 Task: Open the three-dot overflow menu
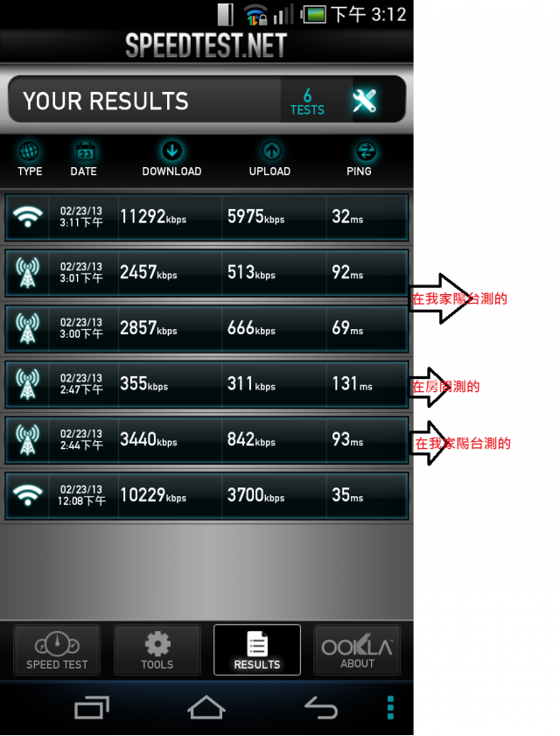(390, 707)
